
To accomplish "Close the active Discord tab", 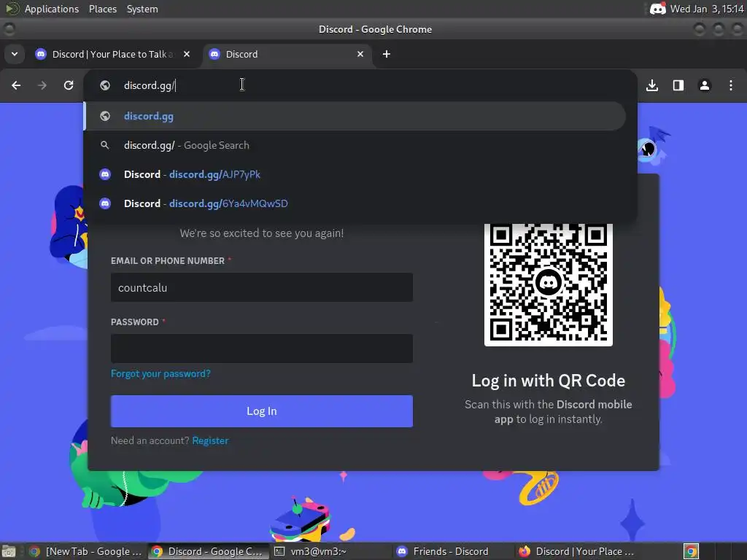I will pos(360,54).
